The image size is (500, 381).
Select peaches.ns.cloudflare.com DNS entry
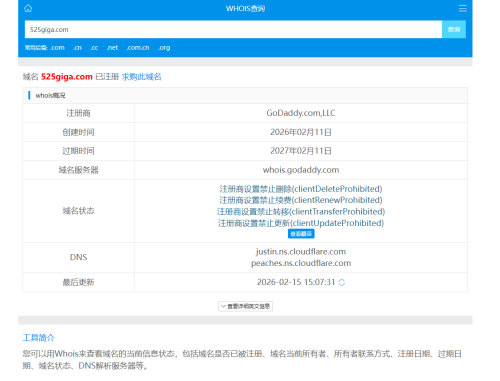pos(301,263)
